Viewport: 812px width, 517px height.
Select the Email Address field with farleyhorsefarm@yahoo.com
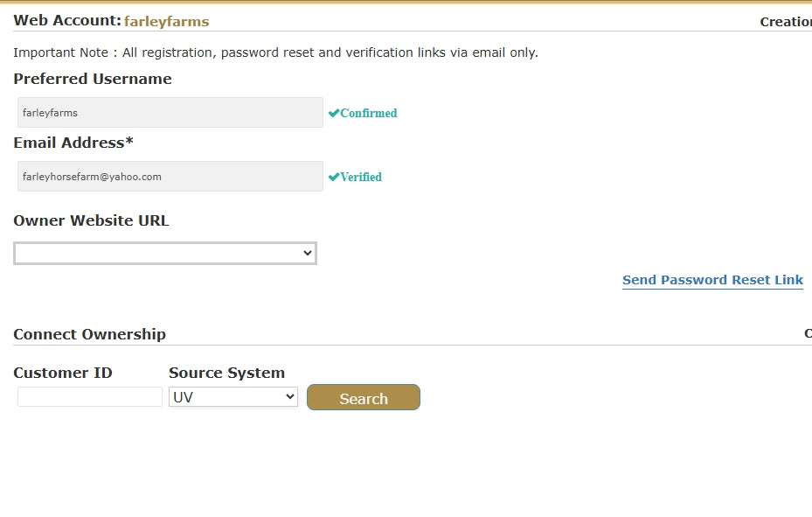170,176
